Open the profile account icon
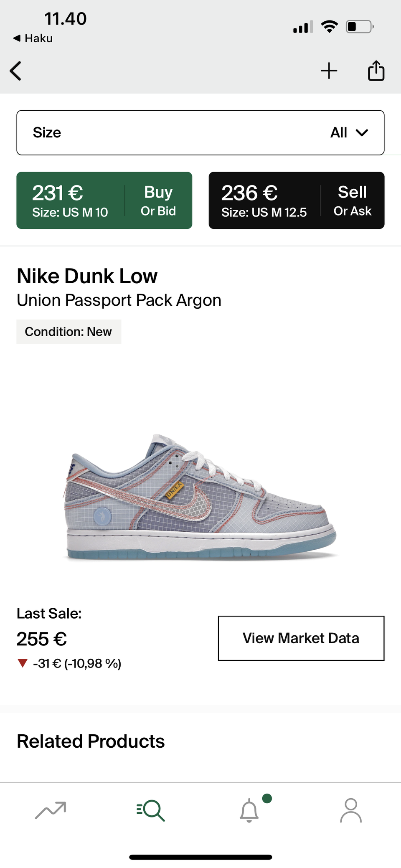Screen dimensions: 401x868 pyautogui.click(x=351, y=810)
